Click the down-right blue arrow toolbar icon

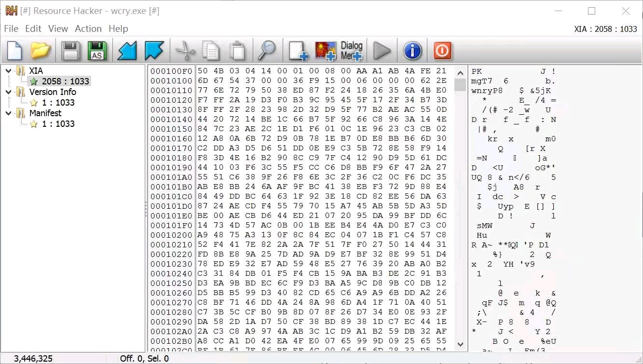[x=154, y=51]
